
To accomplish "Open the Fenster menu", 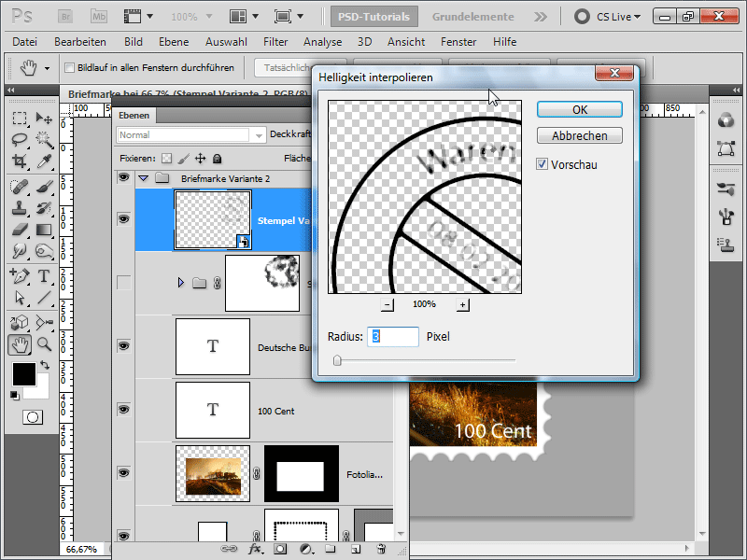I will [x=458, y=42].
